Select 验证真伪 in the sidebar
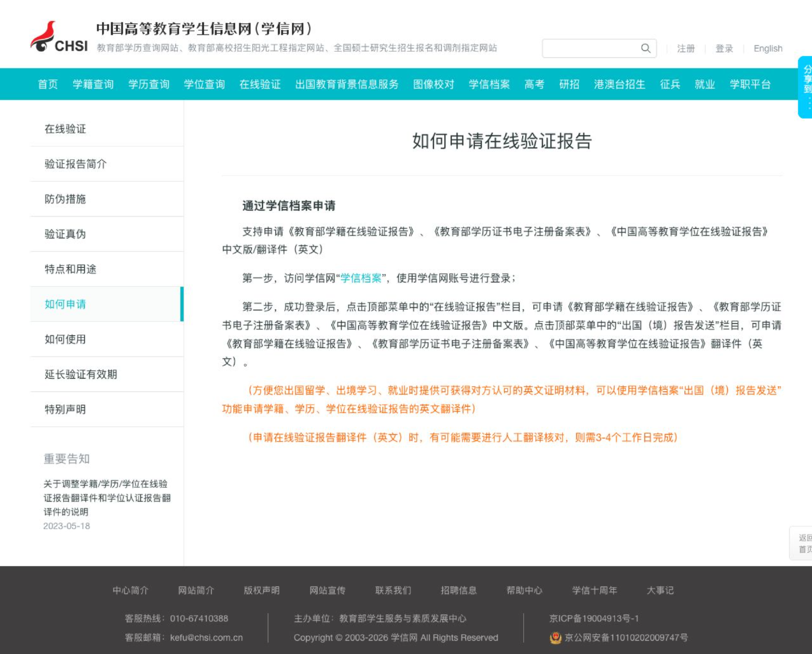 pyautogui.click(x=107, y=234)
